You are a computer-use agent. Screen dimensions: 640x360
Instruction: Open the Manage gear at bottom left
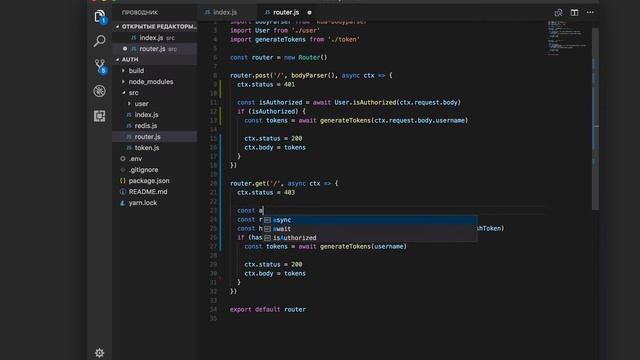coord(99,353)
